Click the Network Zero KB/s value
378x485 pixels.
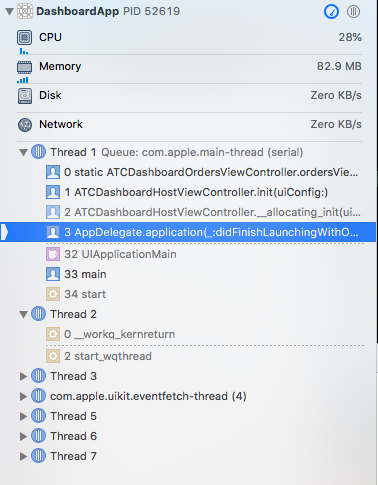tap(336, 124)
